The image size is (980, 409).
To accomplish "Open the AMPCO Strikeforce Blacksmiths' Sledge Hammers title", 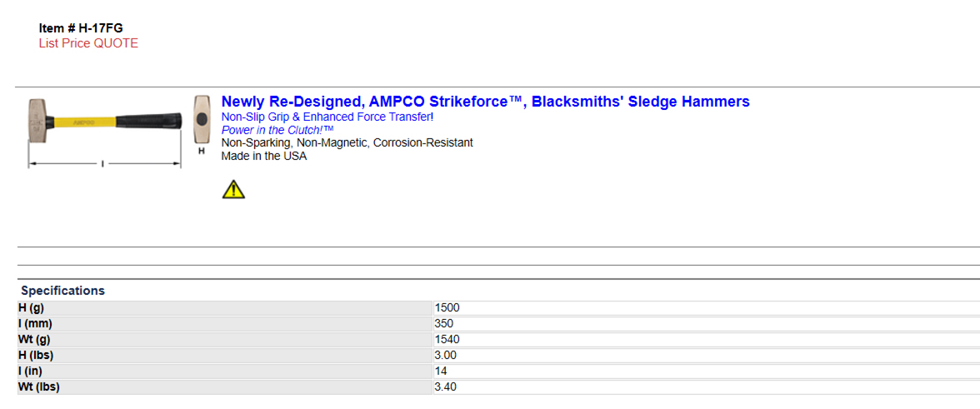I will (486, 102).
